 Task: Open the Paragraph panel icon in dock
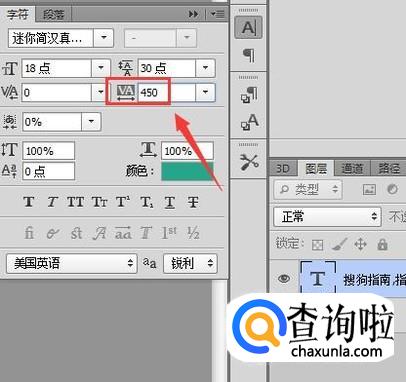tap(249, 55)
